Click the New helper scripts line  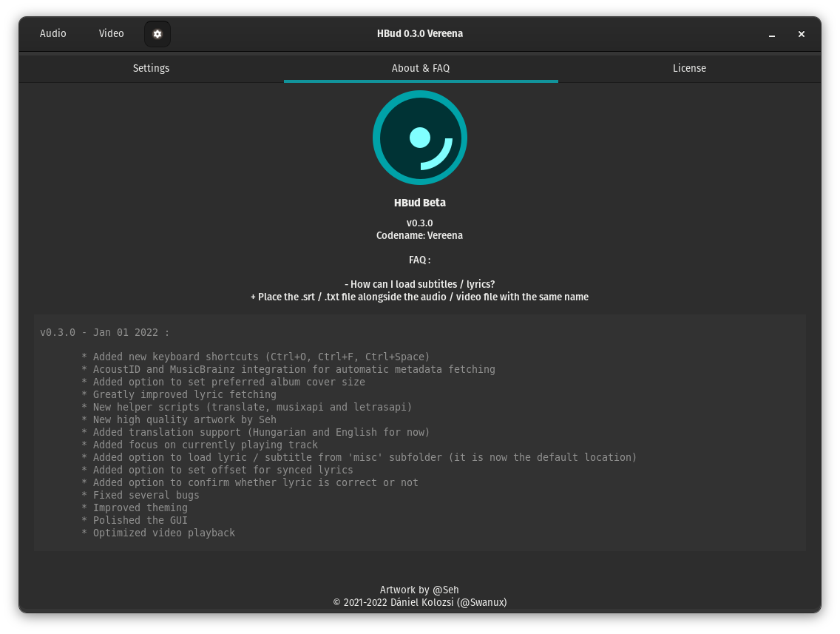(247, 408)
